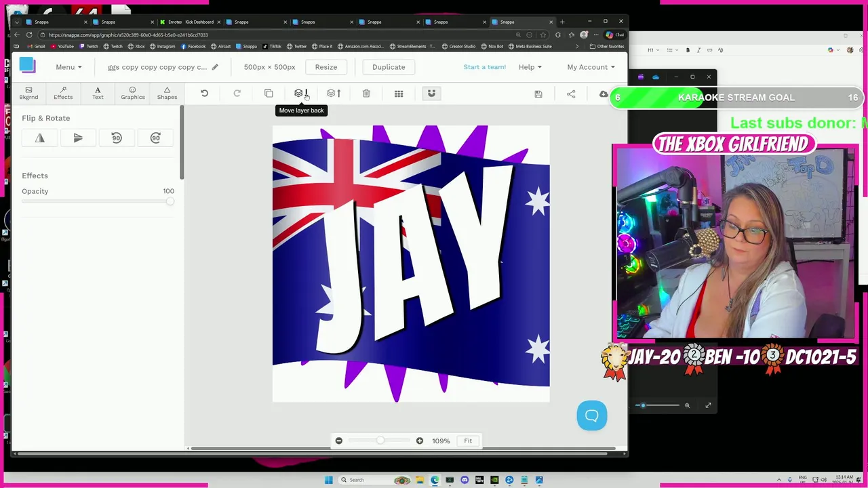Viewport: 868px width, 488px height.
Task: Open H1 heading dropdown in background window
Action: point(653,50)
